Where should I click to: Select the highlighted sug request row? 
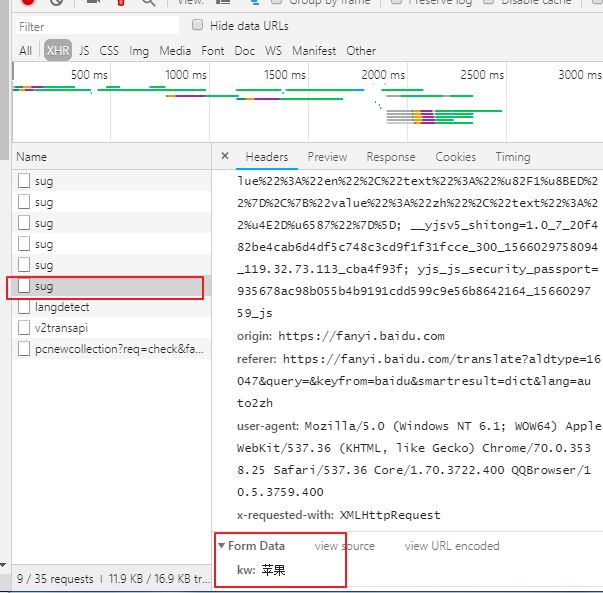[111, 286]
